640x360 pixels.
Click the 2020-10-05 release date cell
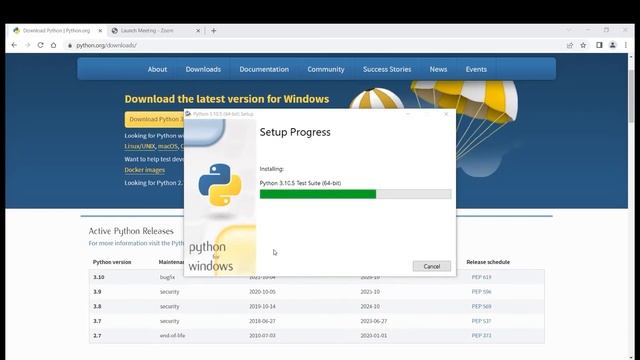pos(262,292)
